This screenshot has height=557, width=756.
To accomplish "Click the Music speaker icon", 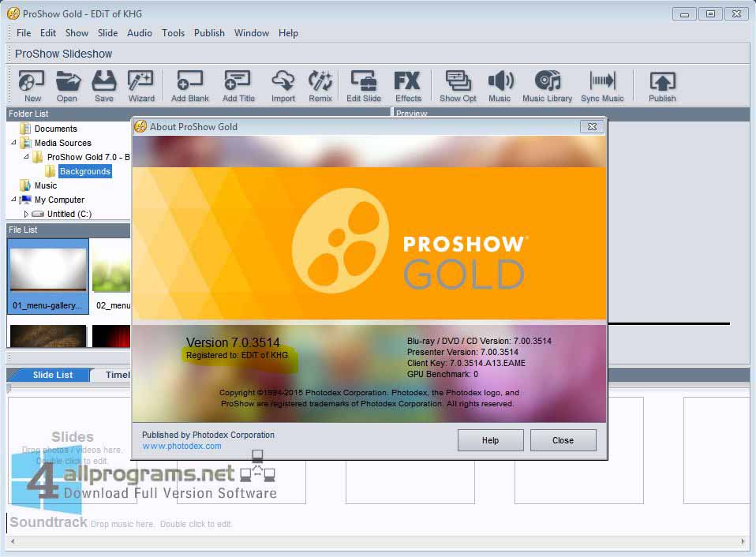I will [x=500, y=86].
